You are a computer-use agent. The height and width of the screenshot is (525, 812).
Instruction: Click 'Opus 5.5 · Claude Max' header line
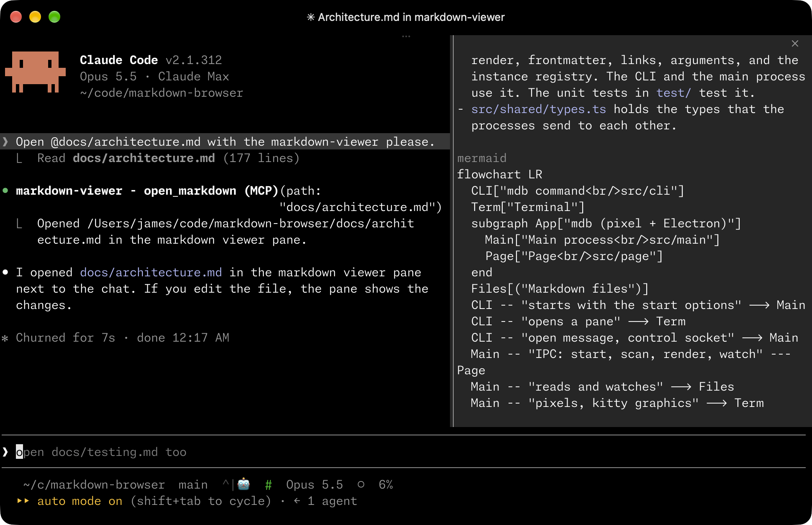coord(154,76)
